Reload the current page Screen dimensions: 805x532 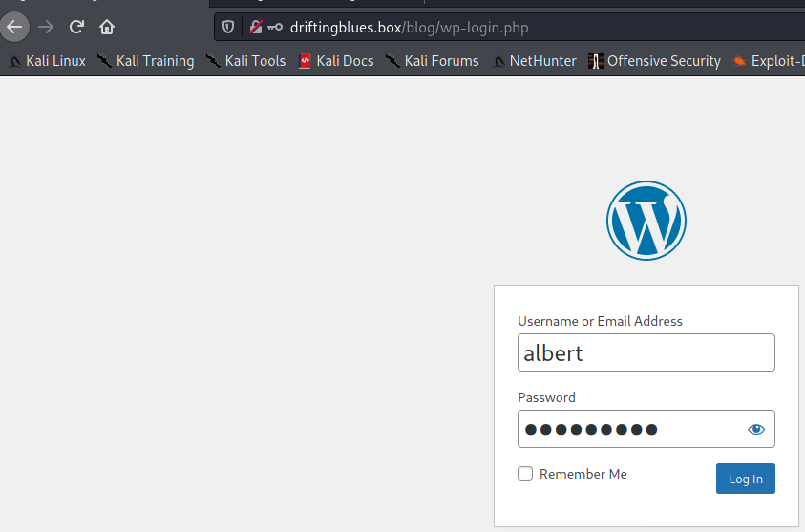click(x=76, y=27)
